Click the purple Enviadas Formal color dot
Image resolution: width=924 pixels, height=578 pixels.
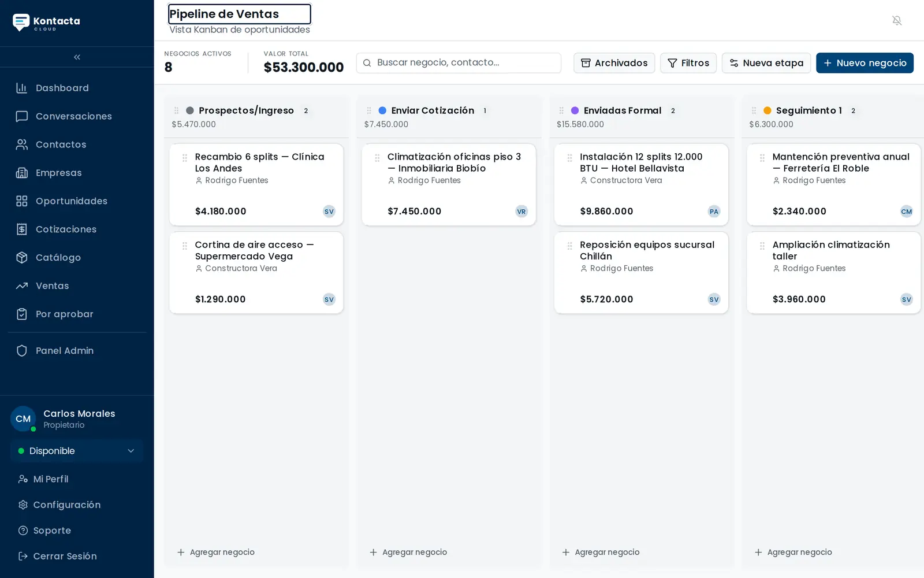click(575, 110)
